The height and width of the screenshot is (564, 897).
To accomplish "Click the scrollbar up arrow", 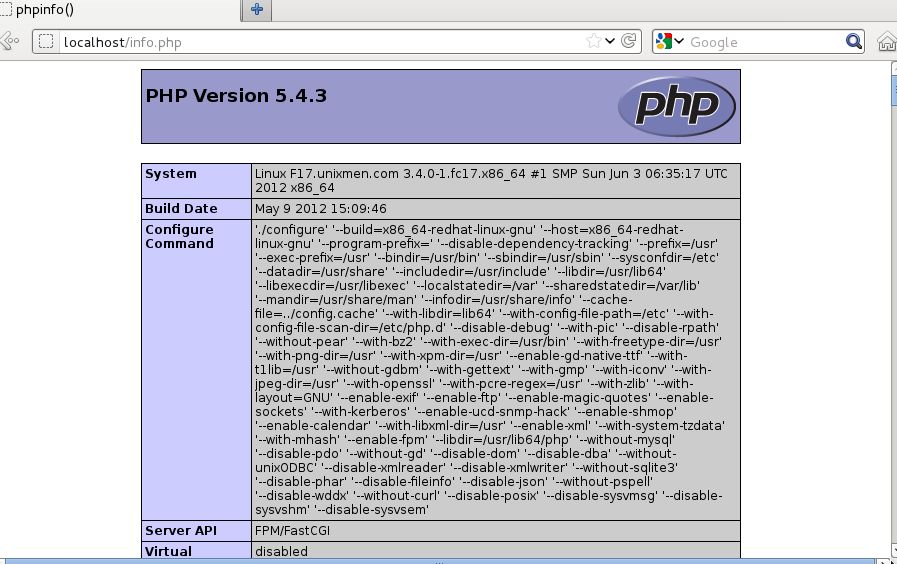I will coord(894,67).
